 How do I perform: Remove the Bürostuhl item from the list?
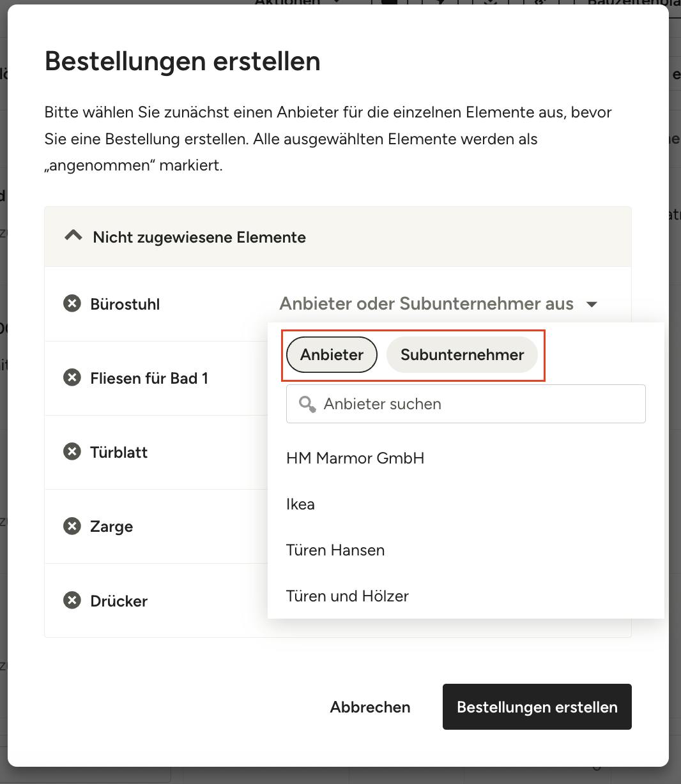72,303
